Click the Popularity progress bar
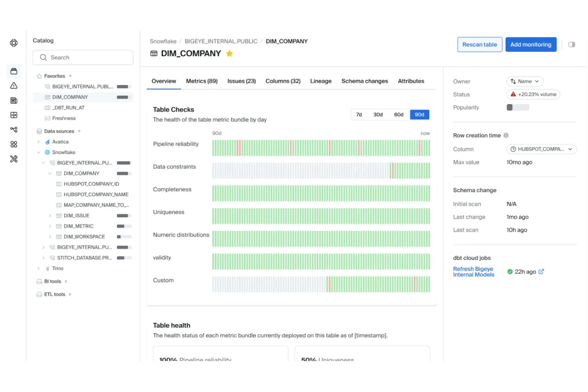The image size is (588, 392). pyautogui.click(x=518, y=107)
